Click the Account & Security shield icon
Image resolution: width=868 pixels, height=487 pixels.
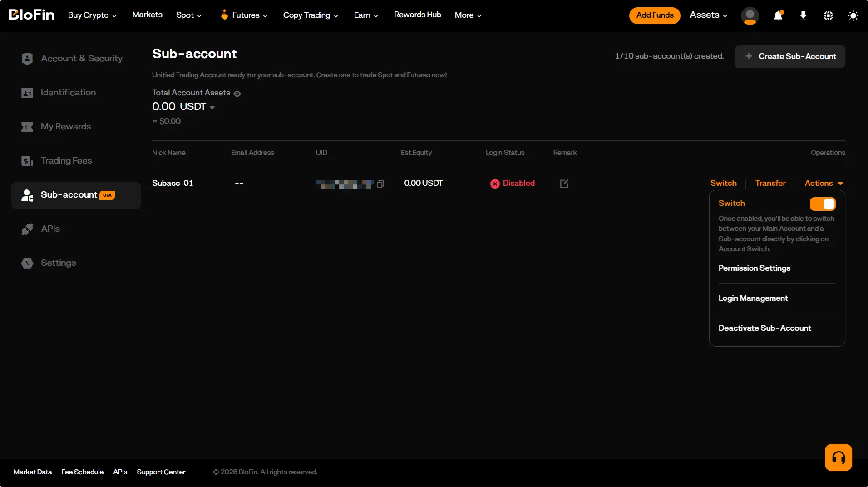click(27, 59)
